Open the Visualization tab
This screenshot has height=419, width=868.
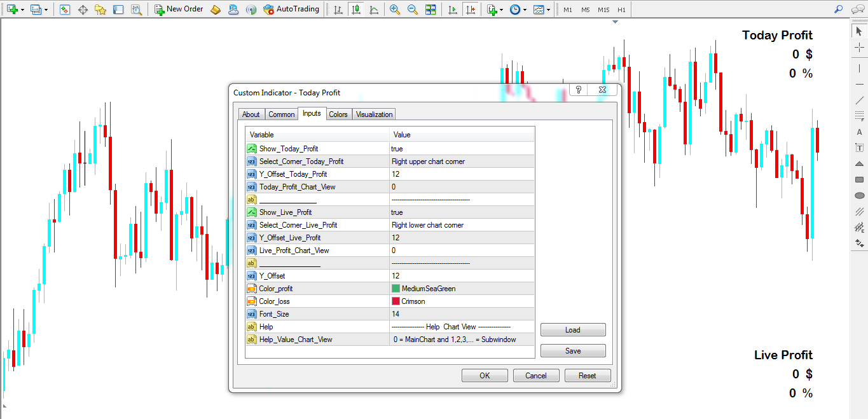[x=373, y=114]
